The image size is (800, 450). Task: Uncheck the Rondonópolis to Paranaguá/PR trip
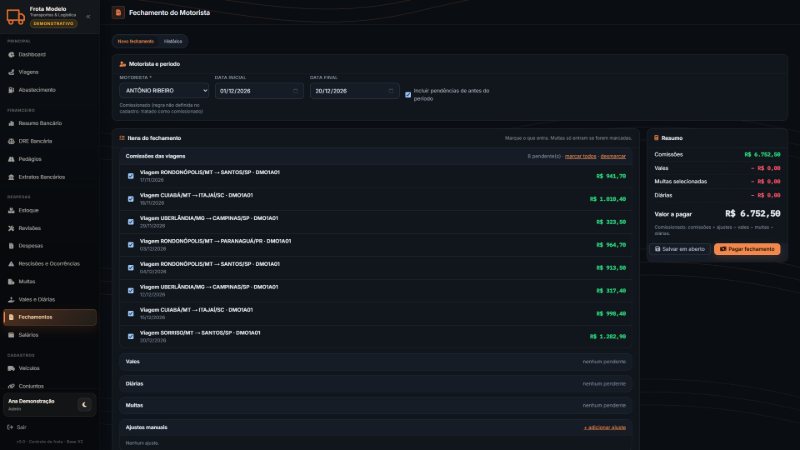point(131,245)
